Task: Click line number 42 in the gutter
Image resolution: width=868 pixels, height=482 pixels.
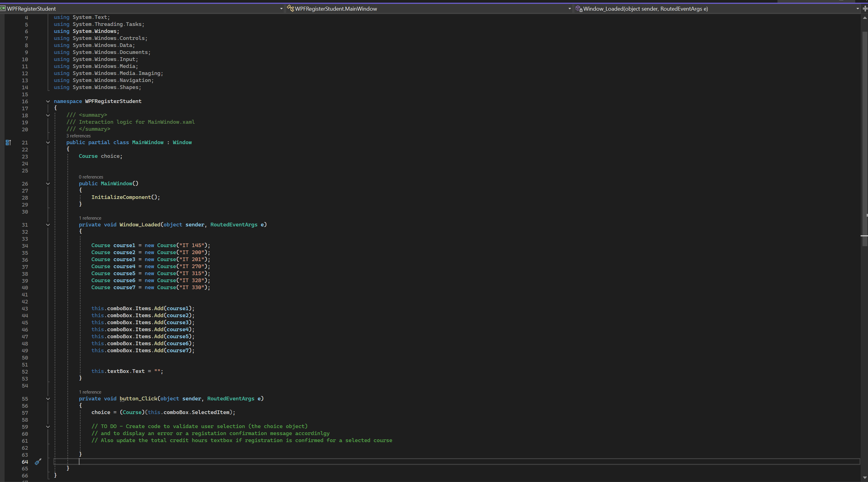Action: (x=25, y=302)
